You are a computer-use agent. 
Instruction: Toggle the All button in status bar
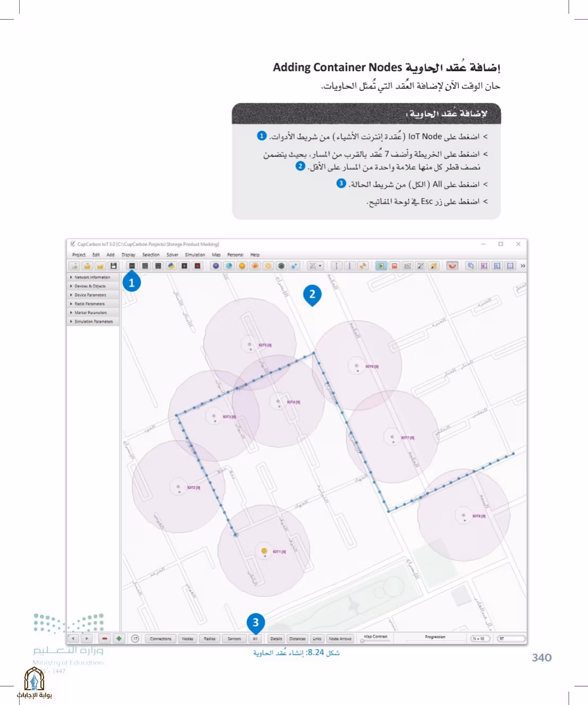[255, 639]
